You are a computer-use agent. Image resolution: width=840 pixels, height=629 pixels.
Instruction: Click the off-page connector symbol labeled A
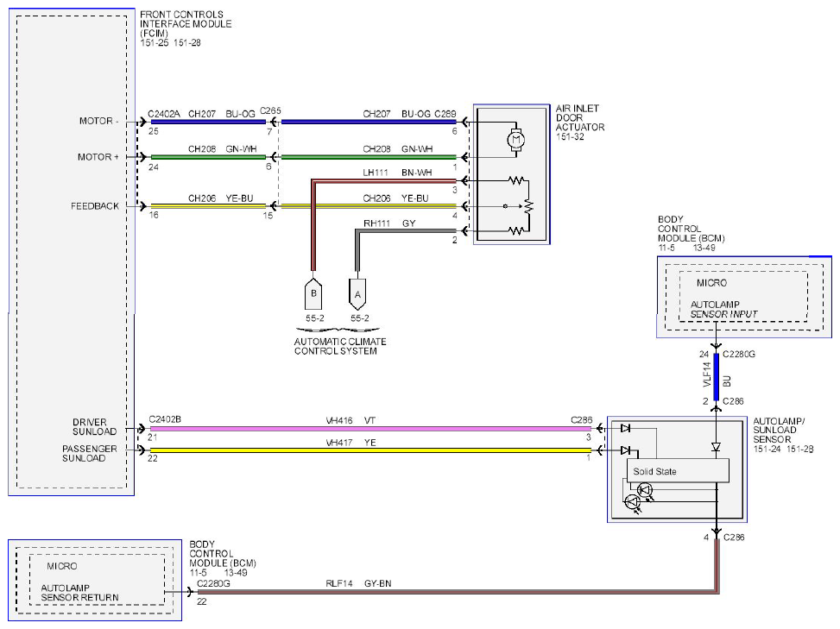click(357, 294)
